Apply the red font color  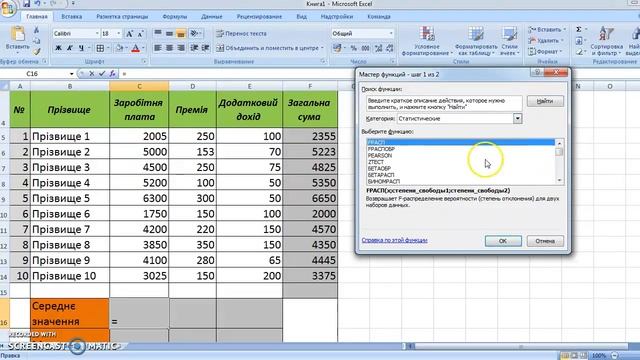[136, 48]
